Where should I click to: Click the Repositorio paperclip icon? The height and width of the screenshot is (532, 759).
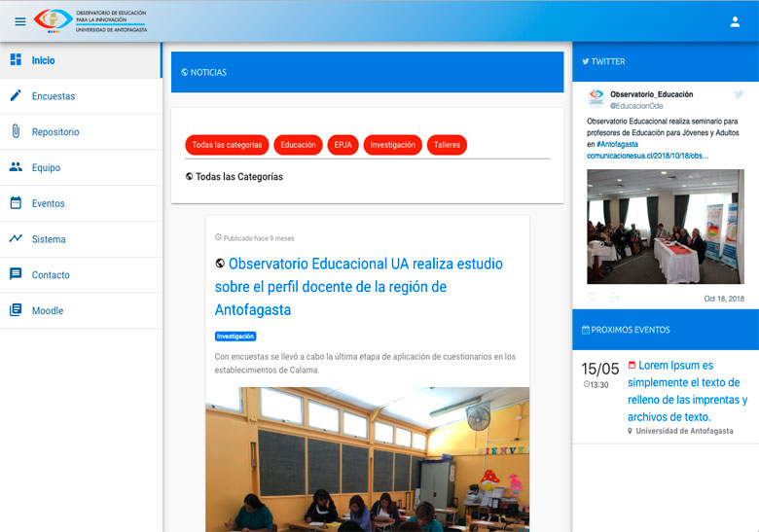tap(16, 131)
